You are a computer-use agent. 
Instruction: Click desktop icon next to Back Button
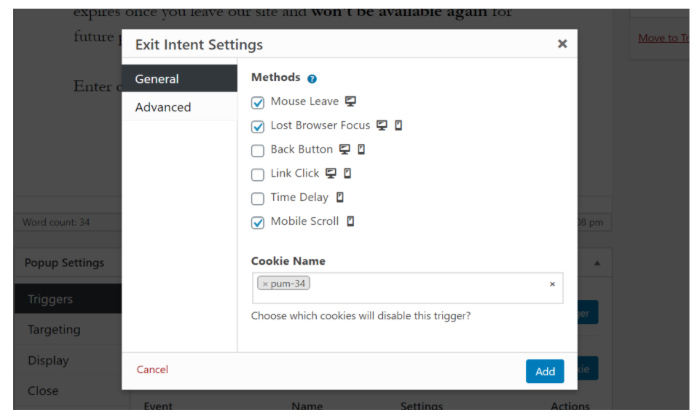click(x=344, y=149)
